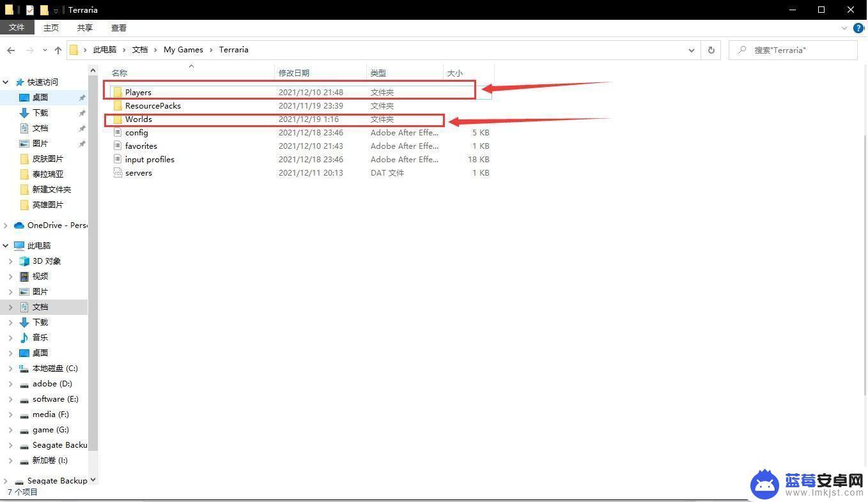The width and height of the screenshot is (868, 502).
Task: Open 图片 in quick access
Action: 40,143
